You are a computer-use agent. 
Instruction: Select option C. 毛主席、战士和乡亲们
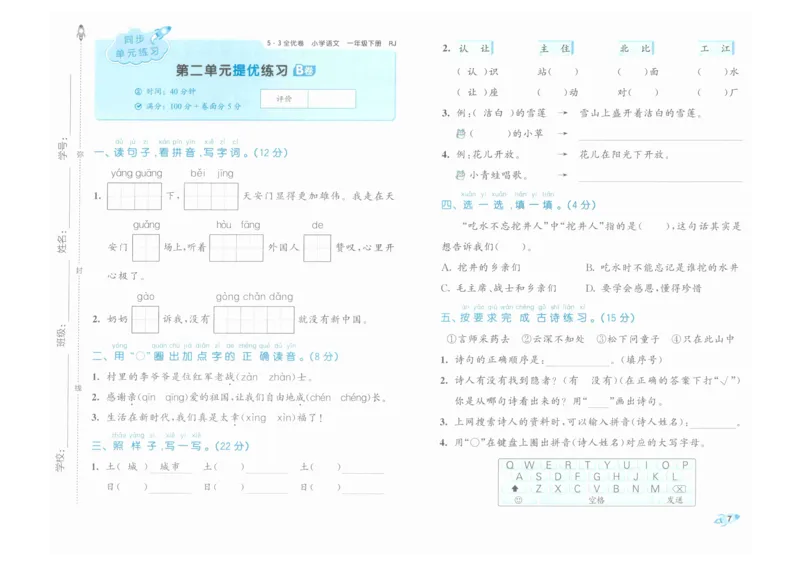pyautogui.click(x=498, y=288)
